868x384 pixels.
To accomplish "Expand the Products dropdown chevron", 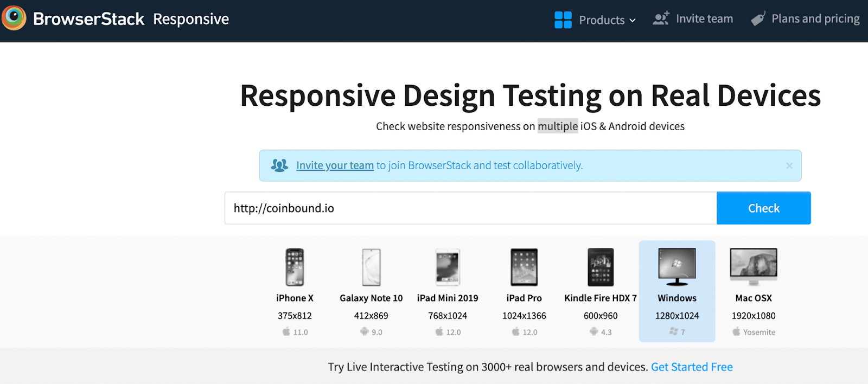I will (633, 21).
